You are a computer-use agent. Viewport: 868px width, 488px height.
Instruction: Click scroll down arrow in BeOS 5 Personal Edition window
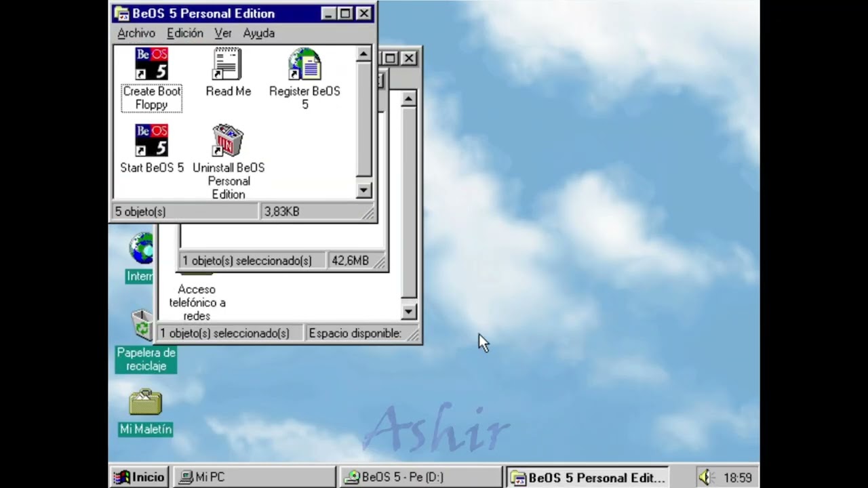(363, 190)
